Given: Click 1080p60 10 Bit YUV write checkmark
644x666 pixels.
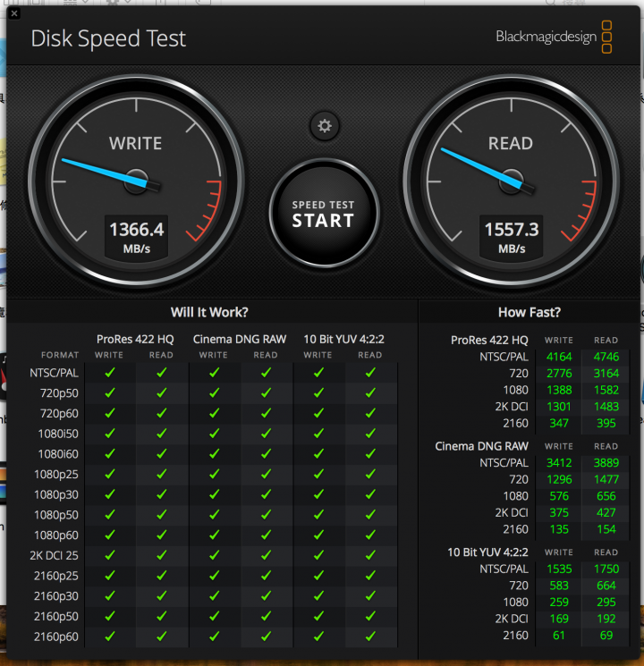Looking at the screenshot, I should coord(318,535).
